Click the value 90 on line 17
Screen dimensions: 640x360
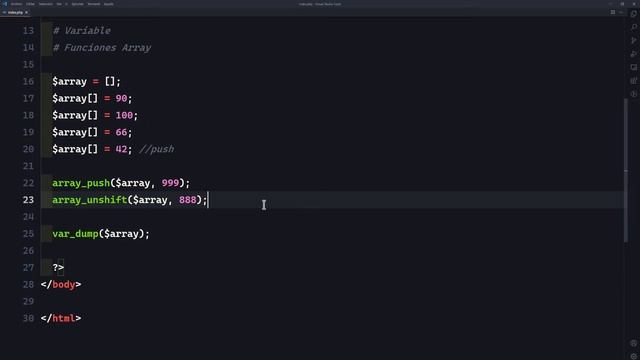tap(121, 98)
